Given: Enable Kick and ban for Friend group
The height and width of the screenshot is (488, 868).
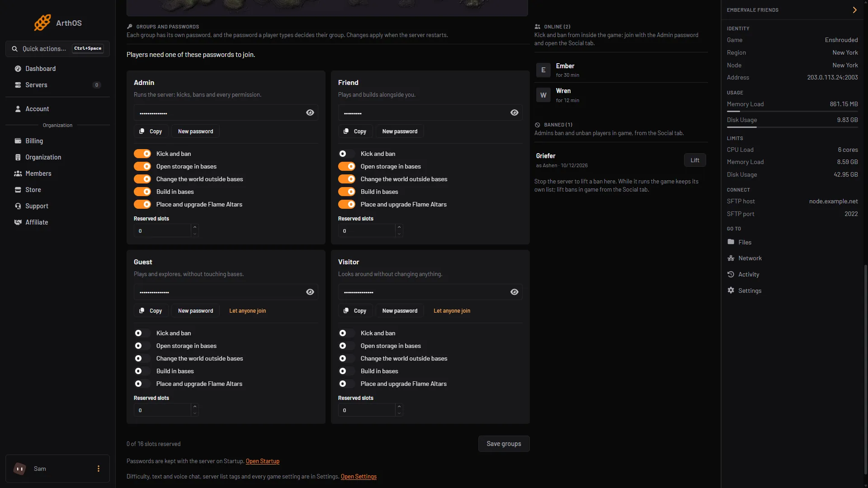Looking at the screenshot, I should point(347,154).
